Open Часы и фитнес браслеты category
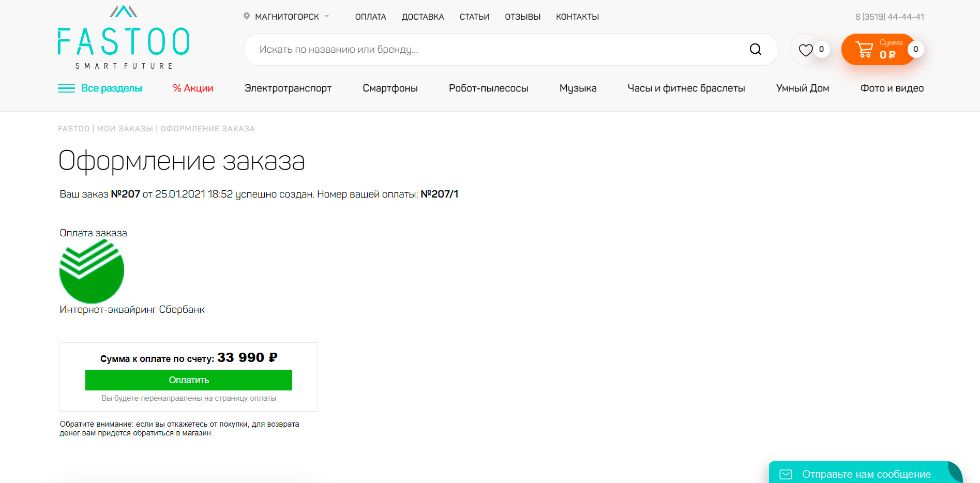Image resolution: width=980 pixels, height=483 pixels. (686, 88)
